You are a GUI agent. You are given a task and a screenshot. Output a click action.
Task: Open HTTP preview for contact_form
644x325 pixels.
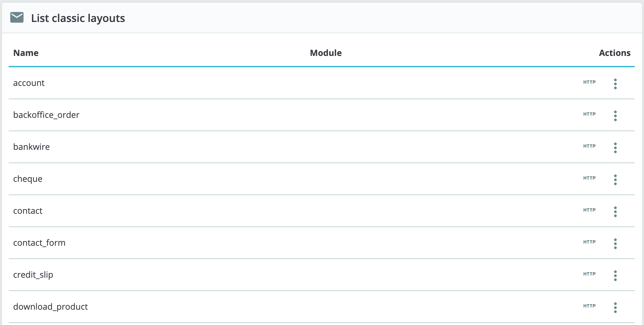[x=589, y=242]
